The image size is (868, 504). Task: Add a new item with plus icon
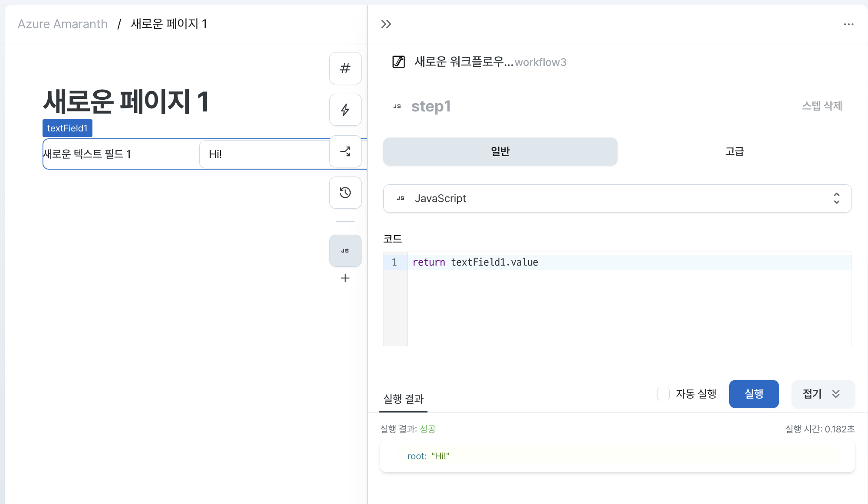345,278
